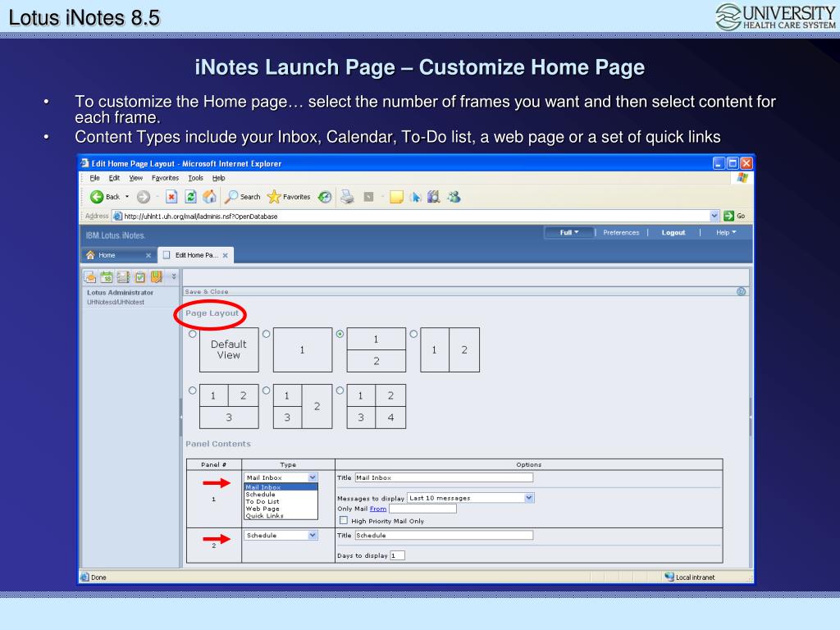Click the browser Home house icon
The width and height of the screenshot is (840, 630).
(209, 197)
